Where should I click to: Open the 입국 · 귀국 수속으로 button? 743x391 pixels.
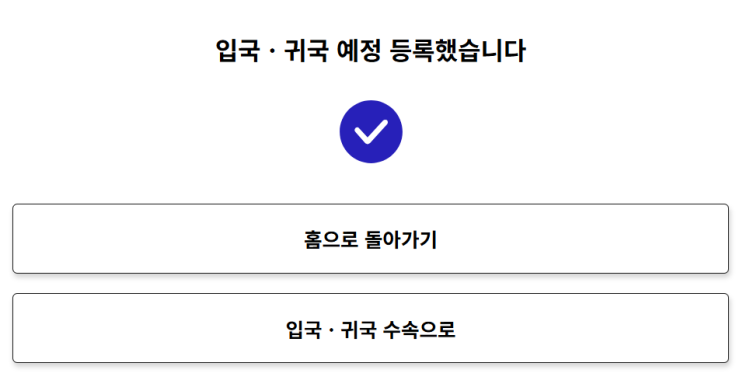tap(371, 328)
